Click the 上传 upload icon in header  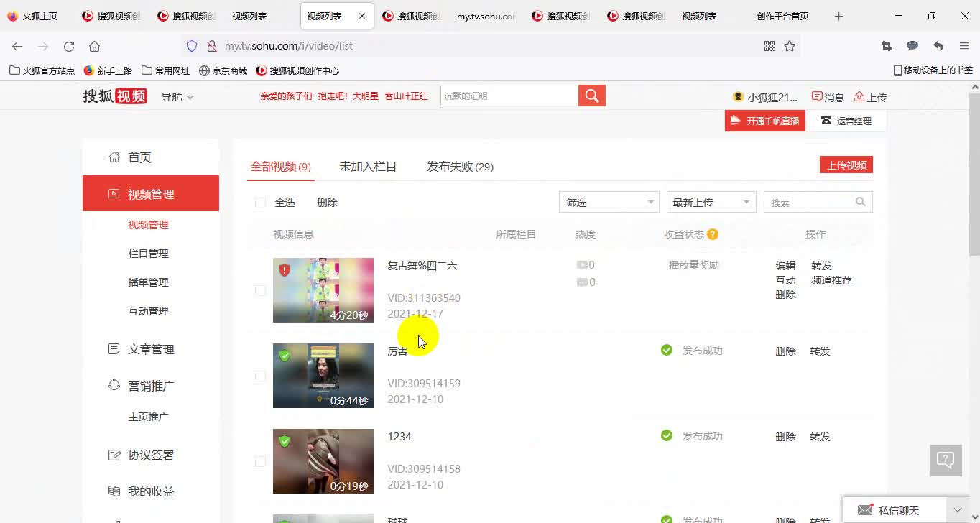pyautogui.click(x=870, y=97)
